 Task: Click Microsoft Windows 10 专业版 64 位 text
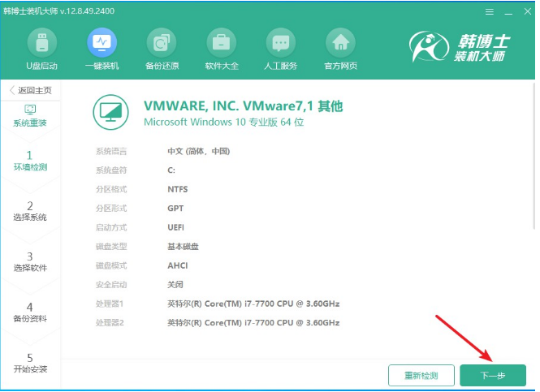(x=224, y=123)
